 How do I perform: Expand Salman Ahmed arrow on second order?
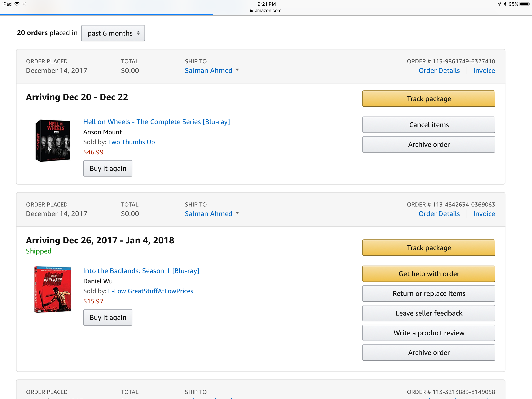237,213
